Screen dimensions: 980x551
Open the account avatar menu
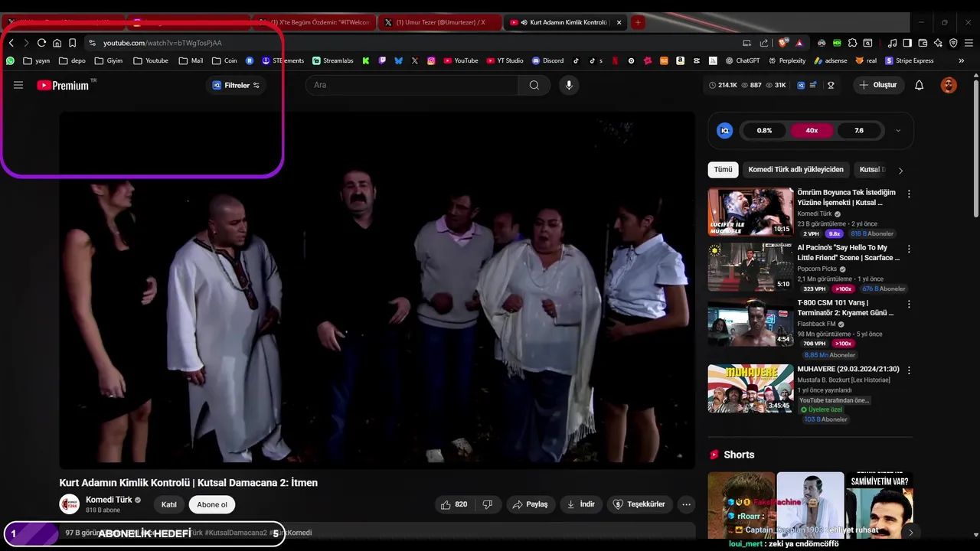click(949, 85)
